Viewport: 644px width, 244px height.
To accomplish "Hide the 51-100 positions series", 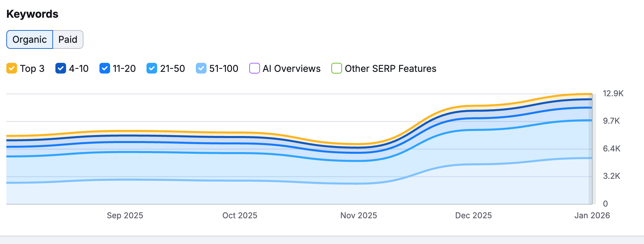I will (201, 68).
